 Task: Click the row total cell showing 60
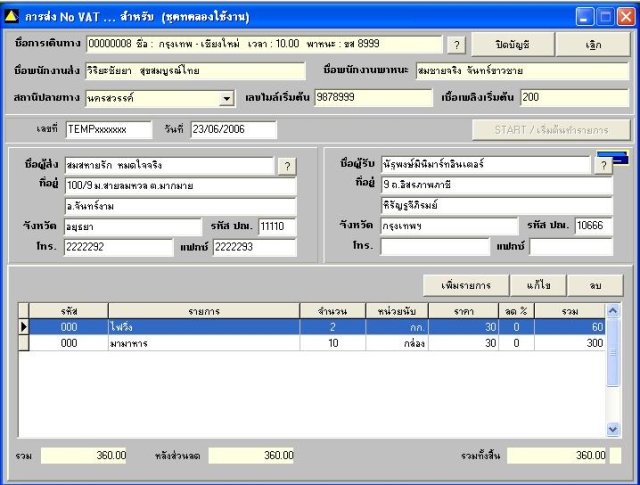click(570, 327)
